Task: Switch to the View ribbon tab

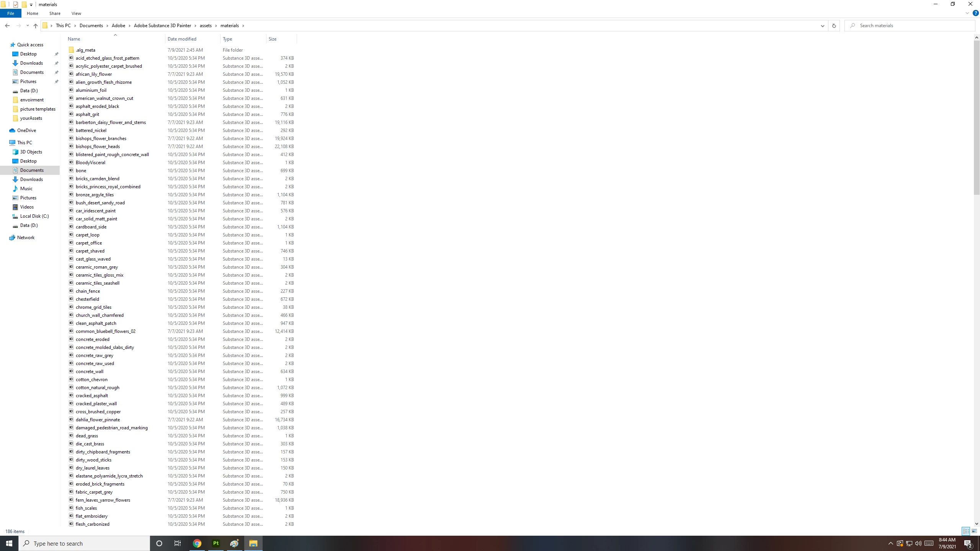Action: [x=76, y=13]
